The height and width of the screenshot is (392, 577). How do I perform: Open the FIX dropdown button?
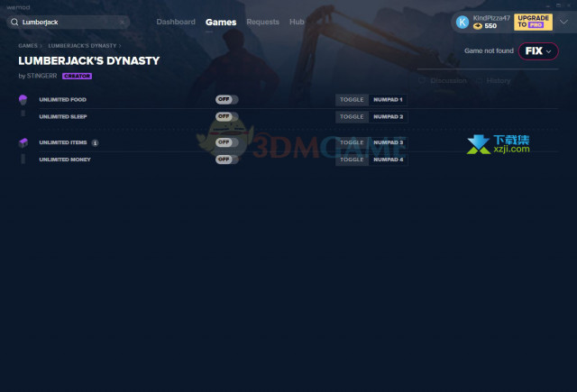coord(538,50)
